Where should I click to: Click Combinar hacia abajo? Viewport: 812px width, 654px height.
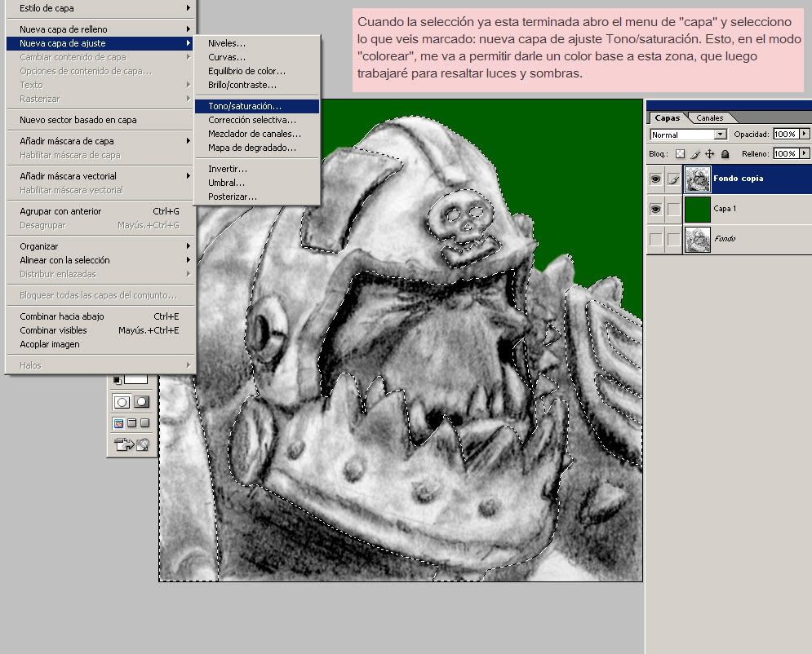[x=100, y=316]
